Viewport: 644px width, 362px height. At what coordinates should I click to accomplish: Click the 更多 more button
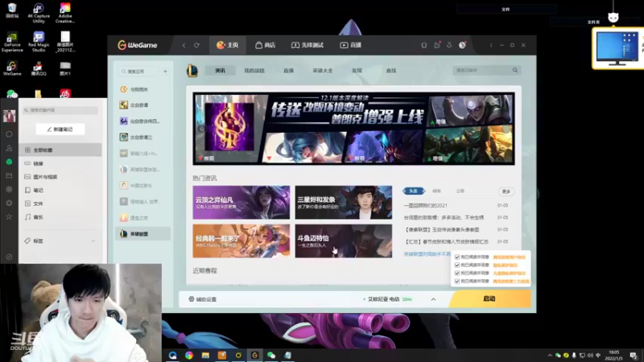point(506,191)
